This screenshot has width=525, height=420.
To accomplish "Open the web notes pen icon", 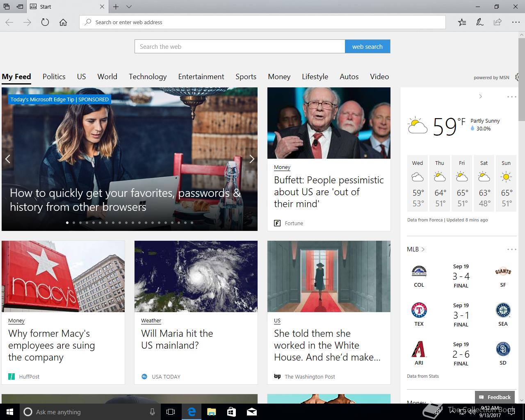I will coord(479,22).
